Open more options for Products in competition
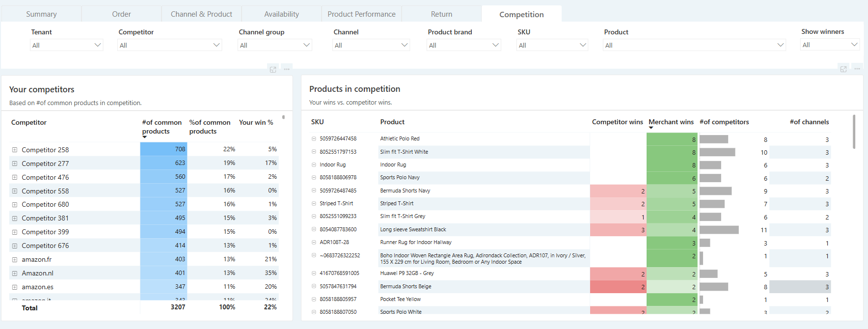 point(857,69)
